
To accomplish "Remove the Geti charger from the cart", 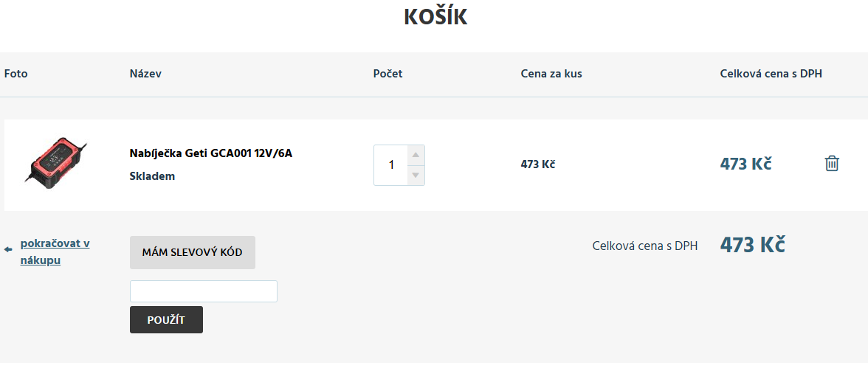I will coord(832,164).
